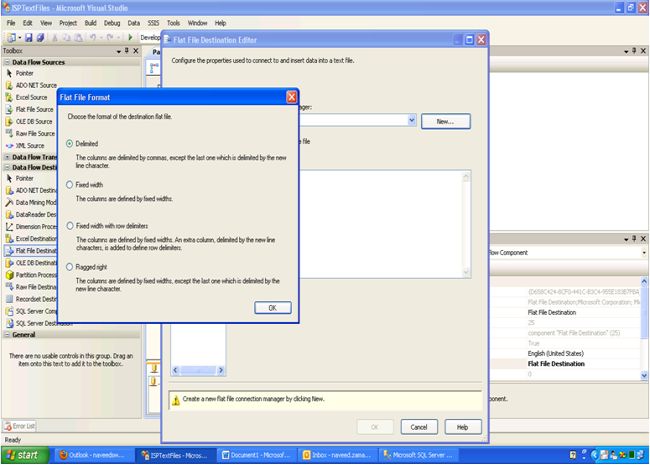
Task: Select Raw File Destination in Toolbox
Action: click(x=30, y=287)
